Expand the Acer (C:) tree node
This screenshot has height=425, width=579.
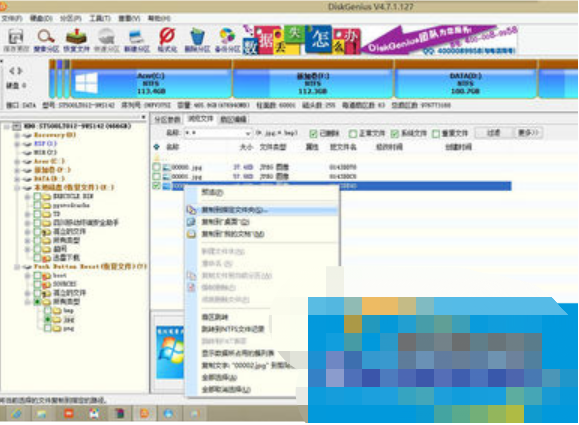pos(17,161)
